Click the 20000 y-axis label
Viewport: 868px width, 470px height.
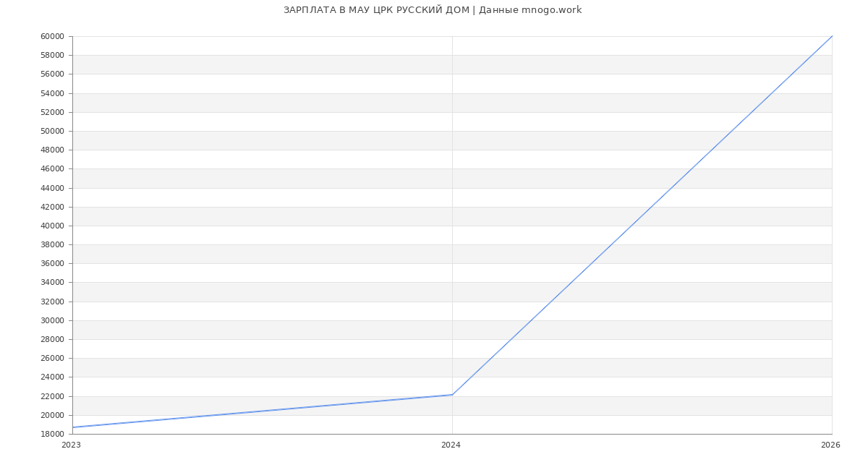click(x=52, y=415)
